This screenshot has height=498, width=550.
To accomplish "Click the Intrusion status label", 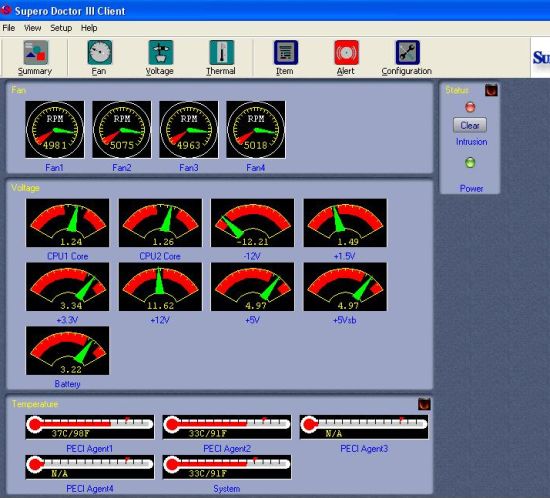I will point(471,142).
